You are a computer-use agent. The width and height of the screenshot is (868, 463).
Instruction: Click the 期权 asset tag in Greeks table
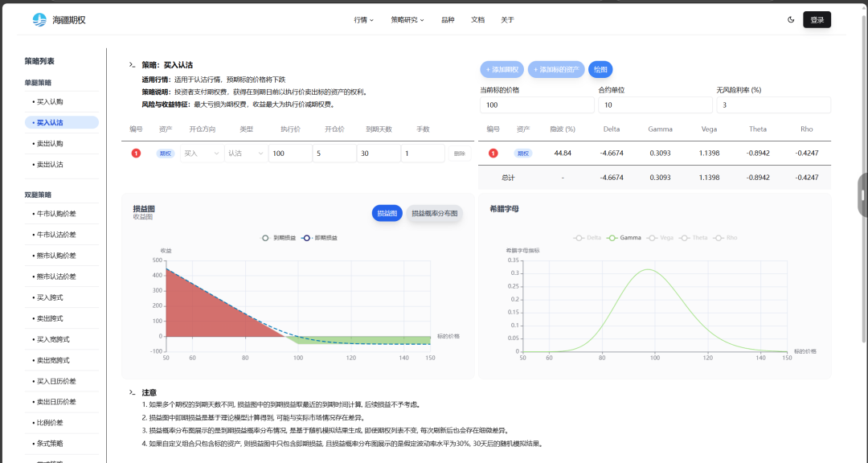click(x=523, y=153)
